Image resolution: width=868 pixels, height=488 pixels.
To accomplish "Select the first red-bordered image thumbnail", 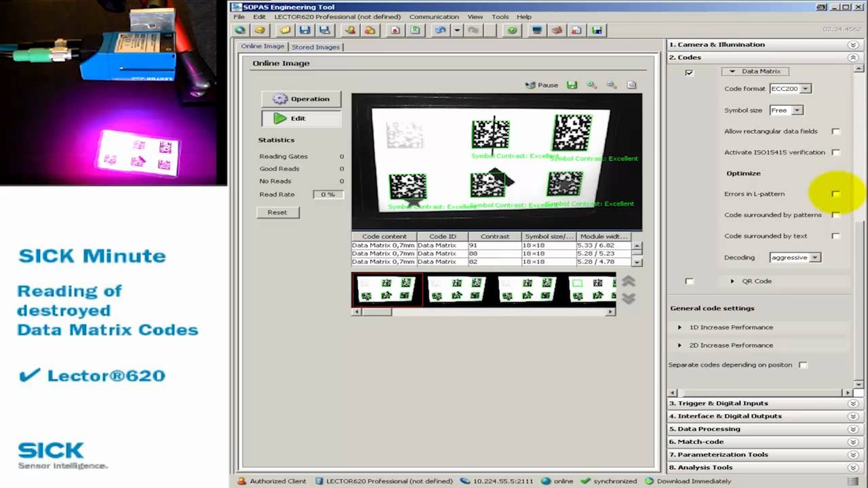I will 387,289.
